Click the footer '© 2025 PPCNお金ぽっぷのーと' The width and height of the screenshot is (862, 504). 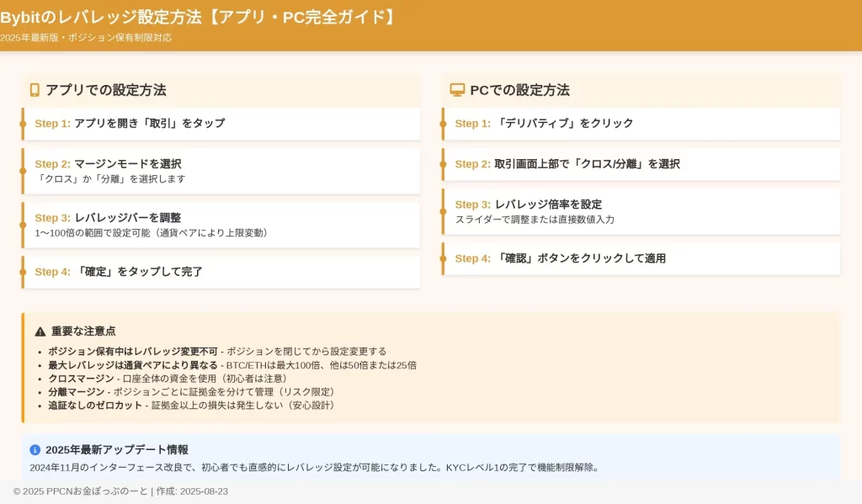point(80,491)
